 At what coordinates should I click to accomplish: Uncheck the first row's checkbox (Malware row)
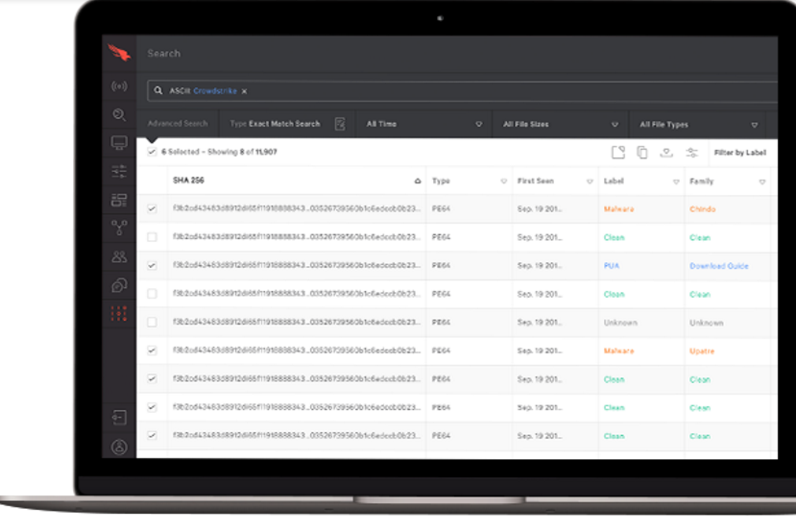tap(152, 208)
